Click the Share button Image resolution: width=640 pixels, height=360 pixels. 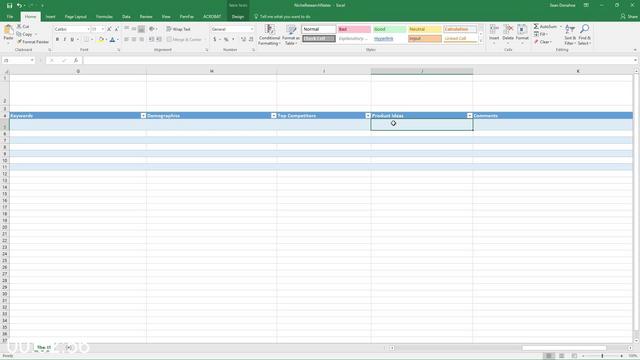coord(629,17)
